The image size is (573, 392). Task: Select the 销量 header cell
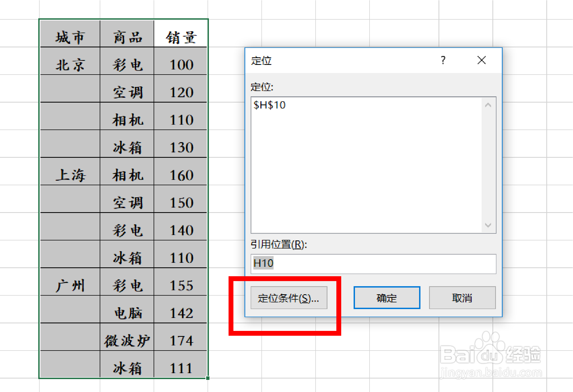point(181,37)
